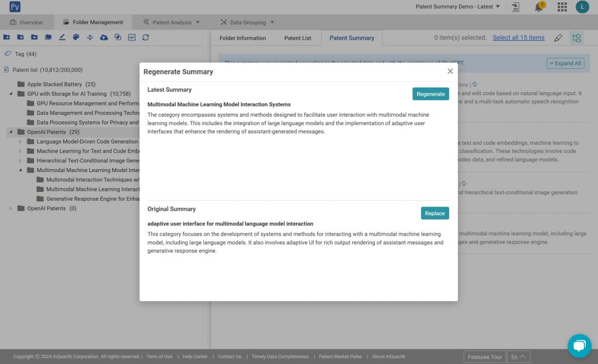This screenshot has height=364, width=598.
Task: Click the rename pencil icon in folder toolbar
Action: (62, 37)
